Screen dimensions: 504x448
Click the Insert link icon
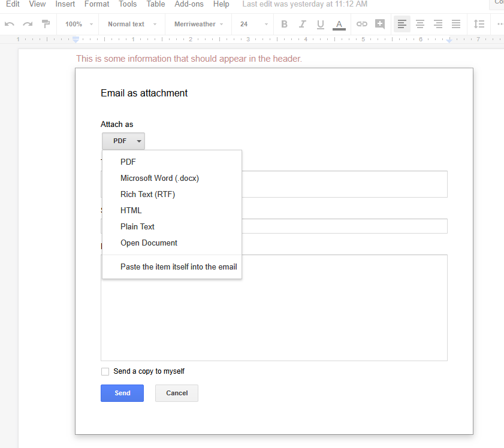pyautogui.click(x=361, y=24)
